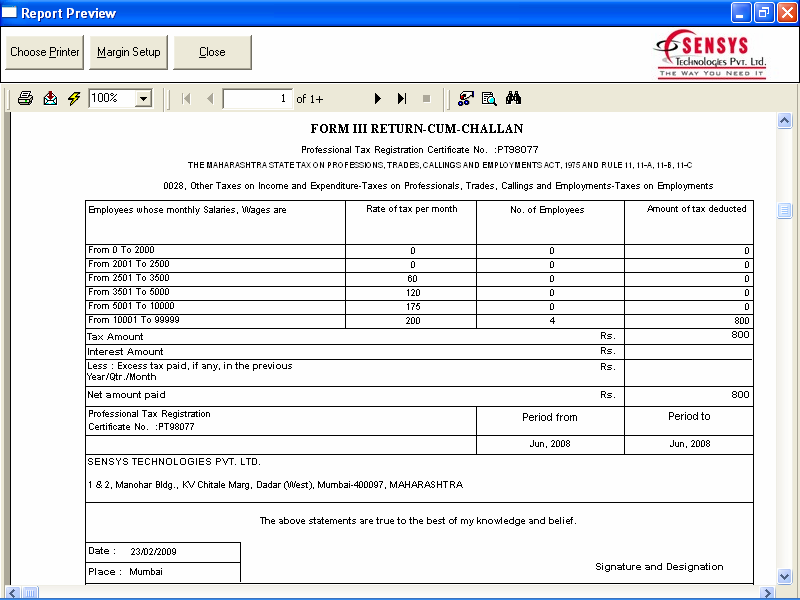Go to last page

coord(402,98)
